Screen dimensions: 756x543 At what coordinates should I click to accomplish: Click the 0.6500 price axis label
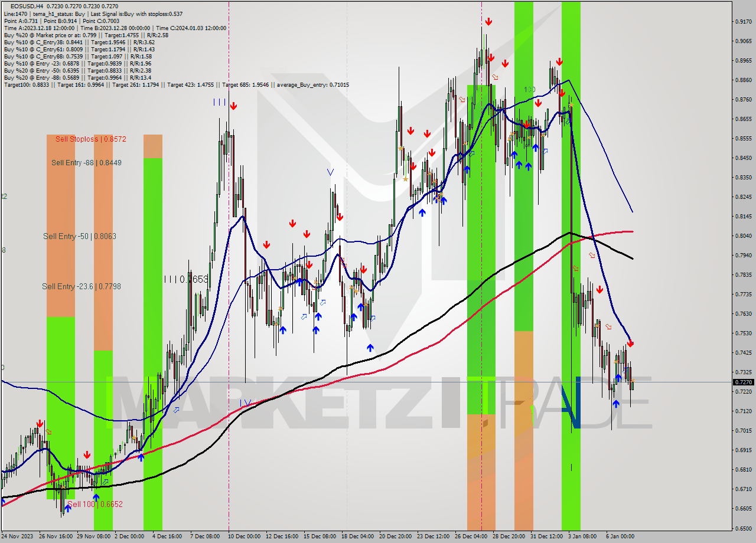click(743, 528)
